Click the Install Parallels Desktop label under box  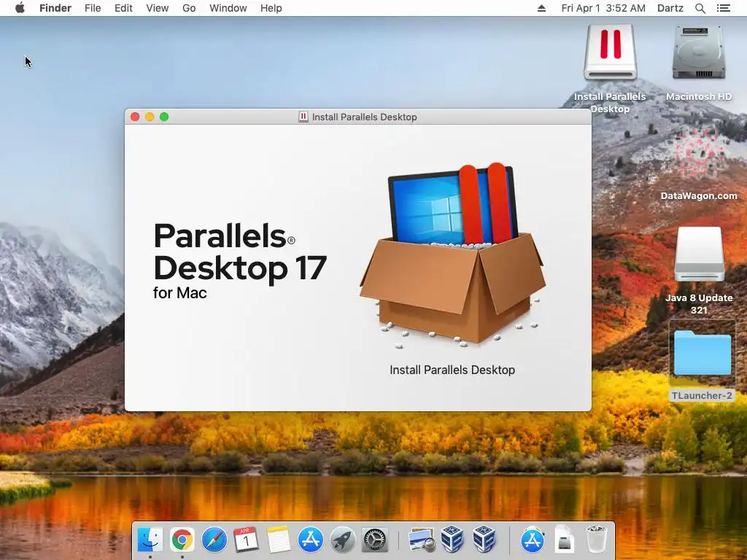point(452,370)
